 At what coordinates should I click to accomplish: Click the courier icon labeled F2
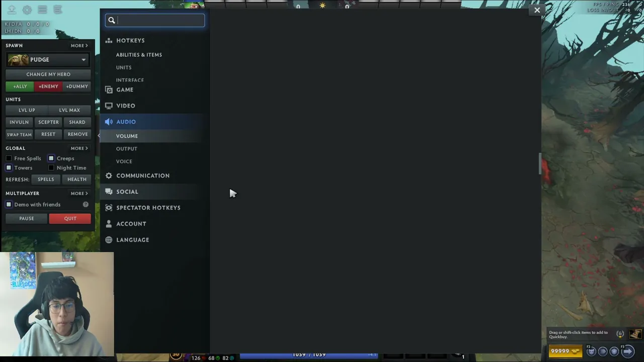pos(591,351)
